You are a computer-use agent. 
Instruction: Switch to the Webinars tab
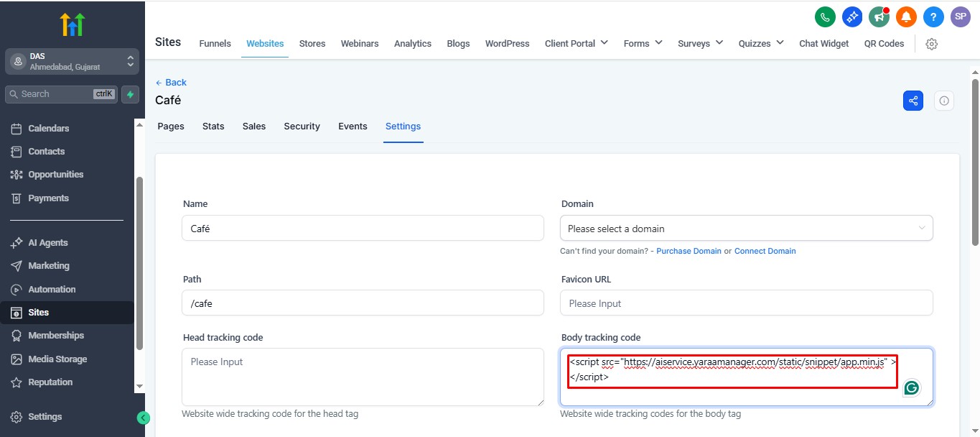360,44
